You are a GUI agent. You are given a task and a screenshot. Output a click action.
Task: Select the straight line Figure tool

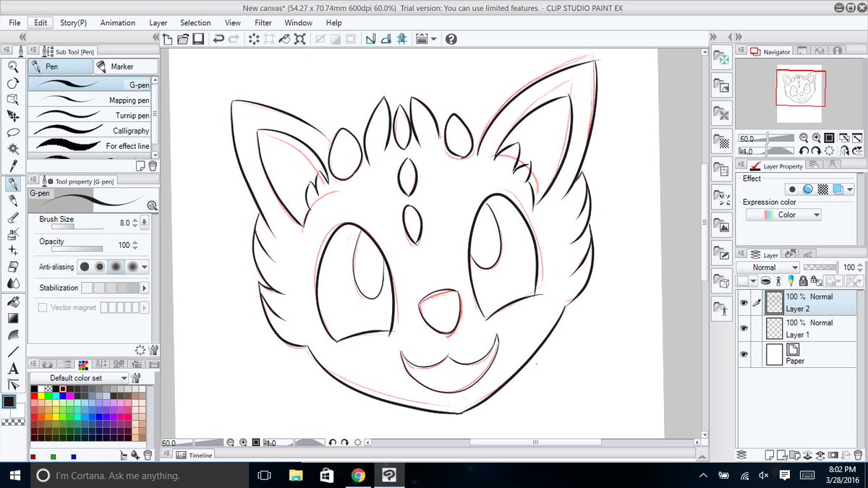click(x=12, y=352)
